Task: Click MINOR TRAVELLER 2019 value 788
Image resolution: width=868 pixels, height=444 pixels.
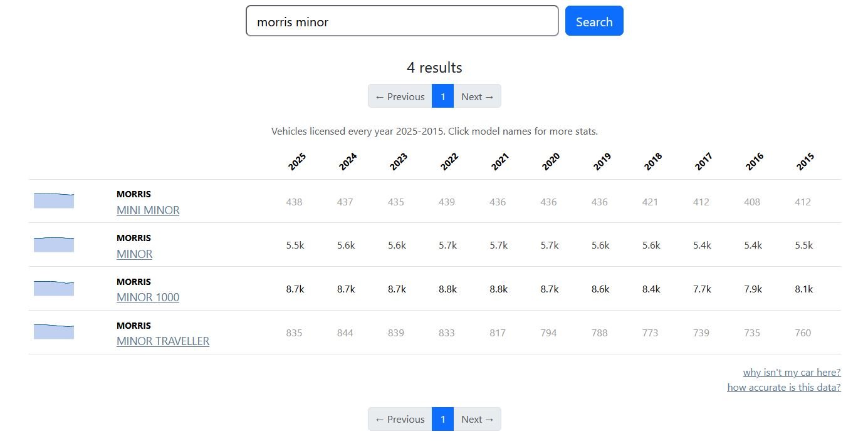Action: tap(600, 333)
